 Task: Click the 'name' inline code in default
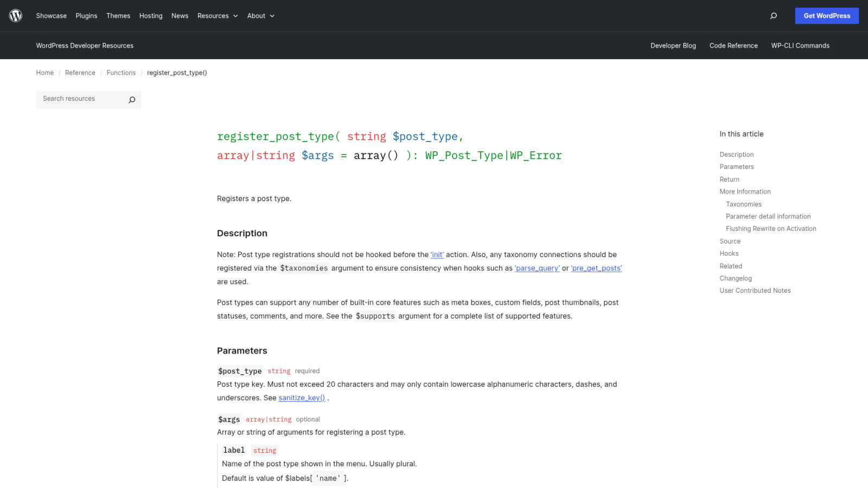coord(328,478)
